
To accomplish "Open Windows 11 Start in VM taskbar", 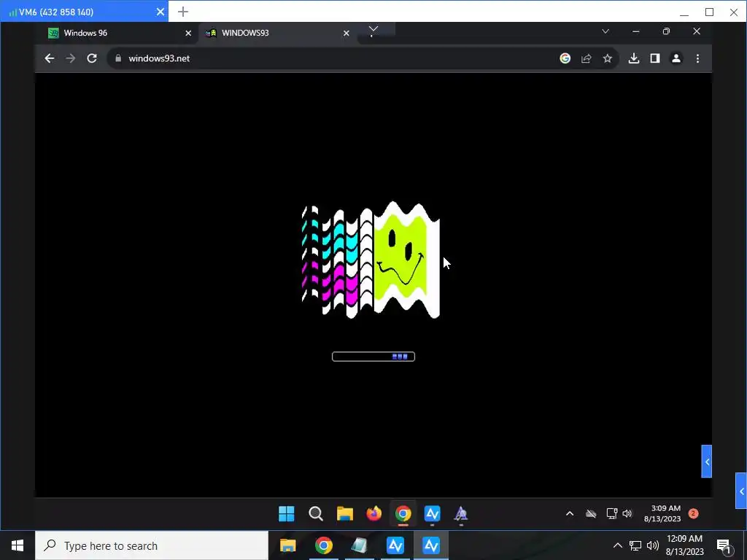I will click(286, 513).
